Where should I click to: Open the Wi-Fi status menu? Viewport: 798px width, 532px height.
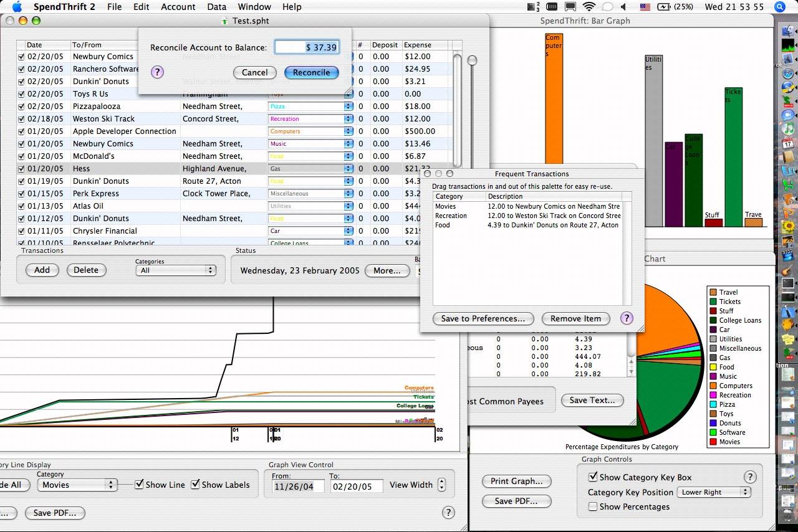pyautogui.click(x=589, y=7)
